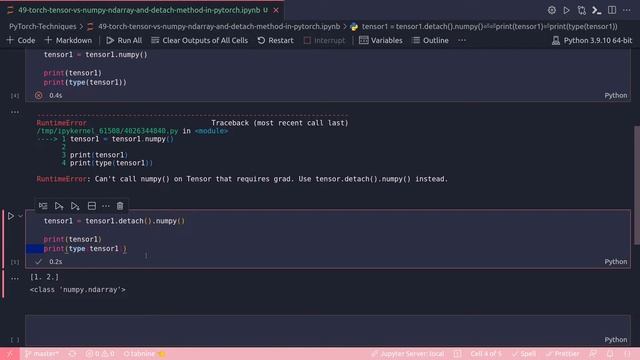
Task: Run All cells in the notebook
Action: pyautogui.click(x=124, y=40)
